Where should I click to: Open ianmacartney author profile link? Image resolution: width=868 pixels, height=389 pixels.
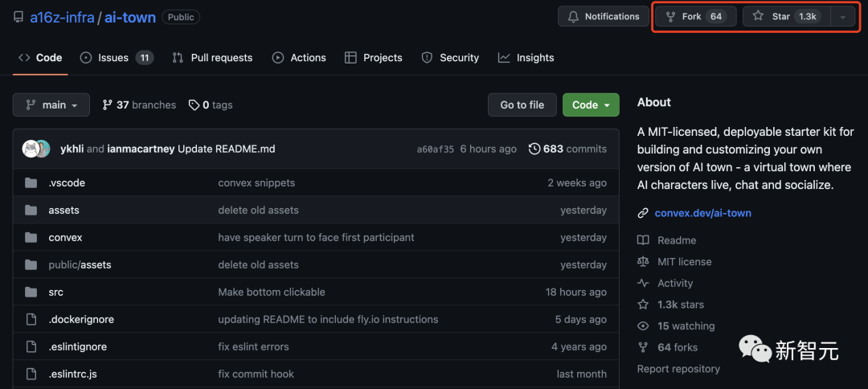click(x=141, y=149)
